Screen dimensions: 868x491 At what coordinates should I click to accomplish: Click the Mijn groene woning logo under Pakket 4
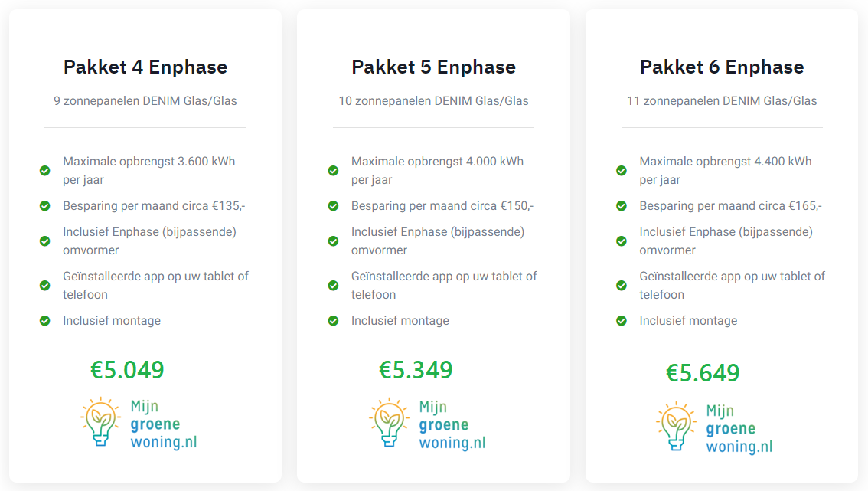coord(139,424)
